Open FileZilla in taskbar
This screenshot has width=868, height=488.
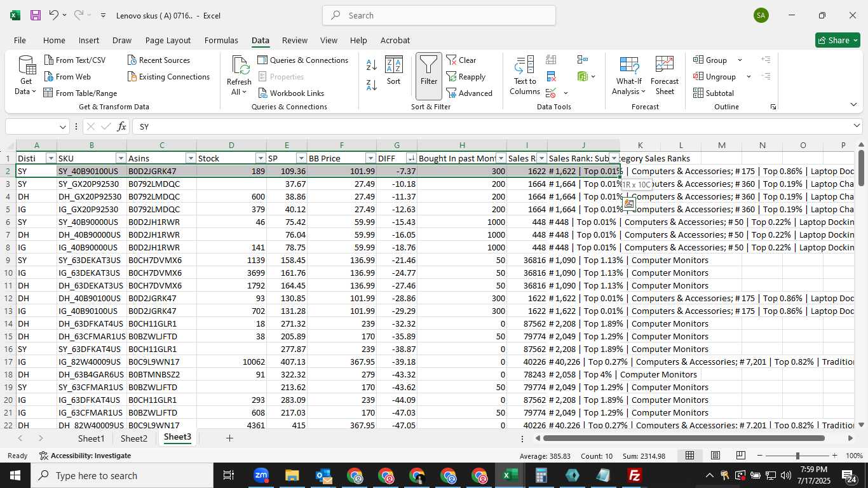[634, 475]
